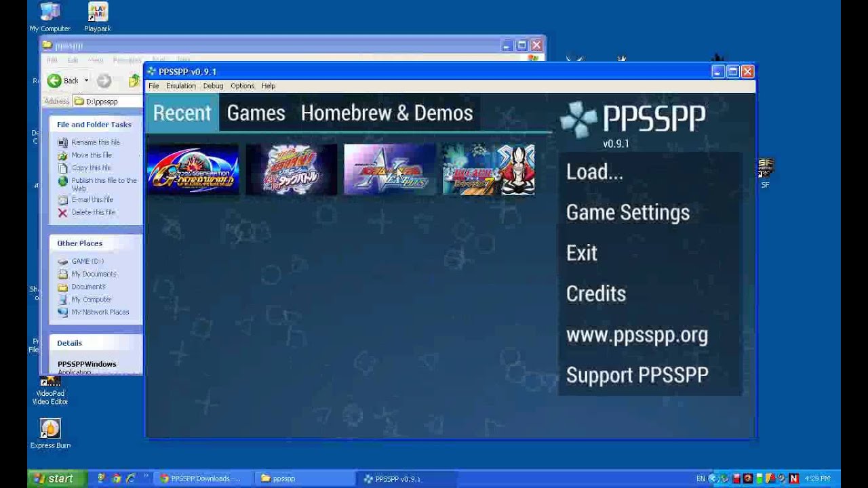
Task: Open the Back history dropdown arrow in Explorer
Action: [86, 81]
